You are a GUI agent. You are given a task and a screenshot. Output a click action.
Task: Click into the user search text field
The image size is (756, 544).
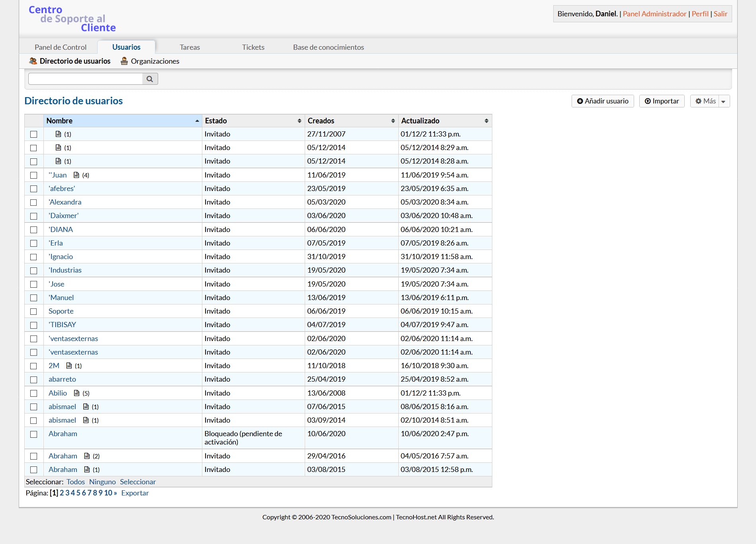(x=85, y=79)
